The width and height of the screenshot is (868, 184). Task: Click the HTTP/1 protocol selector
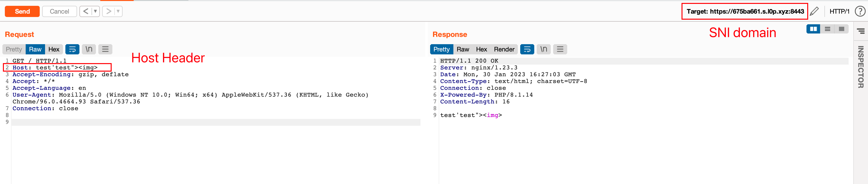839,11
